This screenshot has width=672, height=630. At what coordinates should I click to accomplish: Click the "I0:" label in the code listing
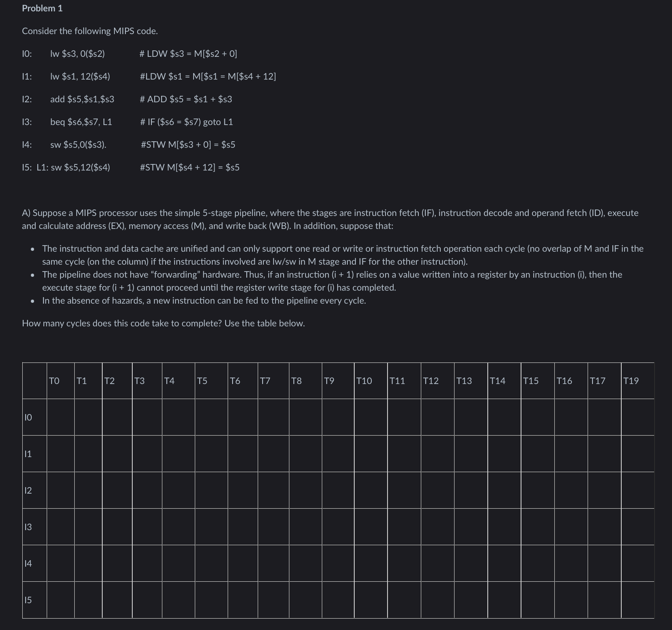27,54
